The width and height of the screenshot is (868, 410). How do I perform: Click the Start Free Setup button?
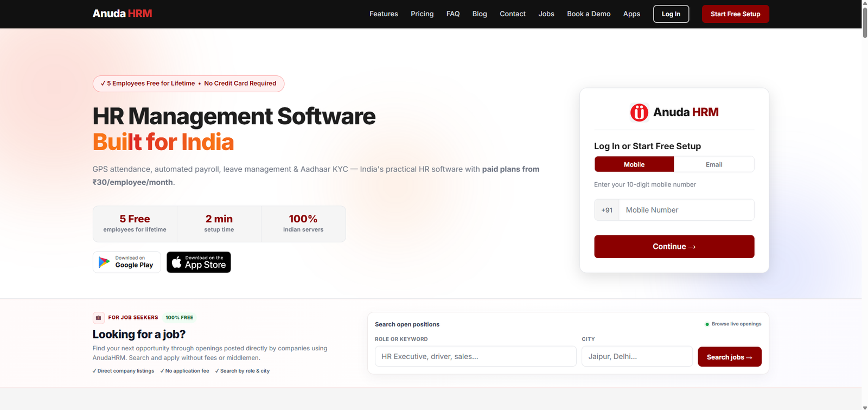(x=735, y=14)
